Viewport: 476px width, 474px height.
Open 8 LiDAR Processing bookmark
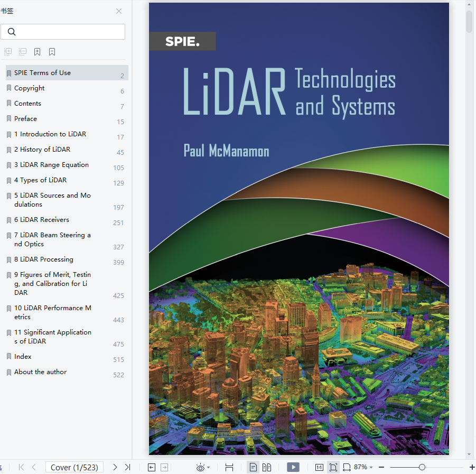click(x=67, y=259)
